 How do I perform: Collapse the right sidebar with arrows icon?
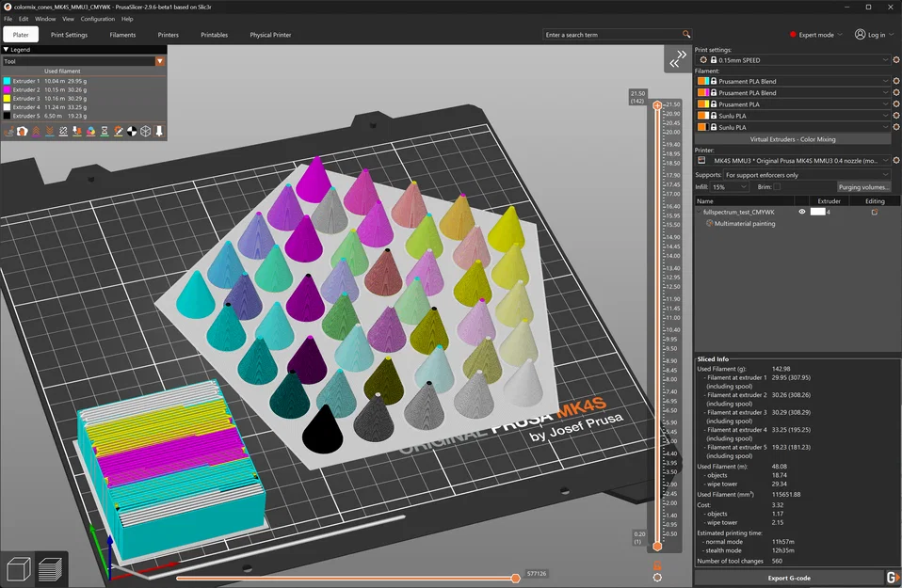tap(678, 58)
